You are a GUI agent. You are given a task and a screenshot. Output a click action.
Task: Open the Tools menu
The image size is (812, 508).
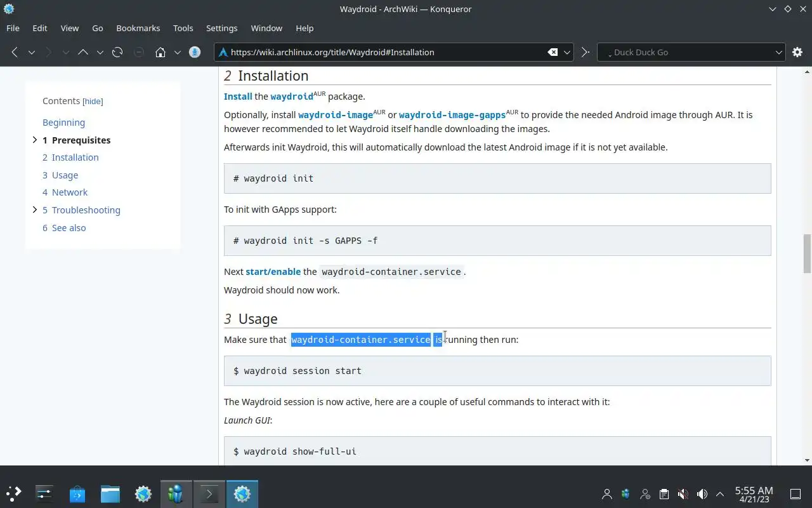tap(183, 28)
